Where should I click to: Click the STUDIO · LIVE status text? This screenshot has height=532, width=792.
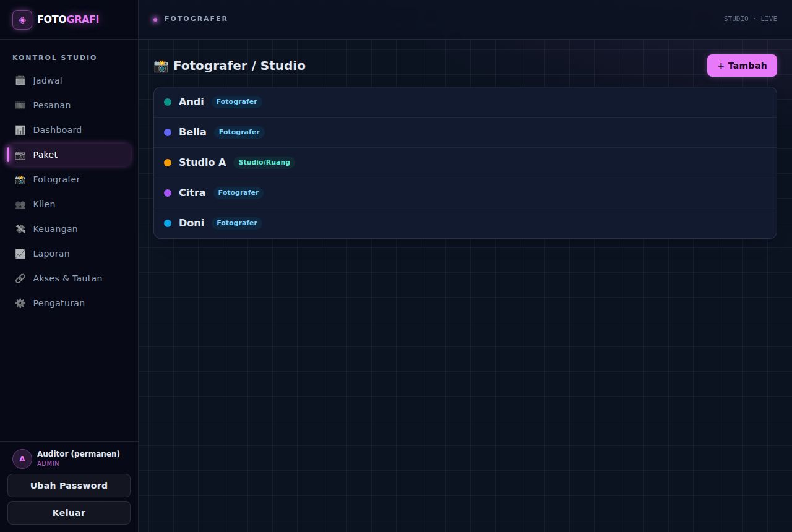click(x=751, y=19)
